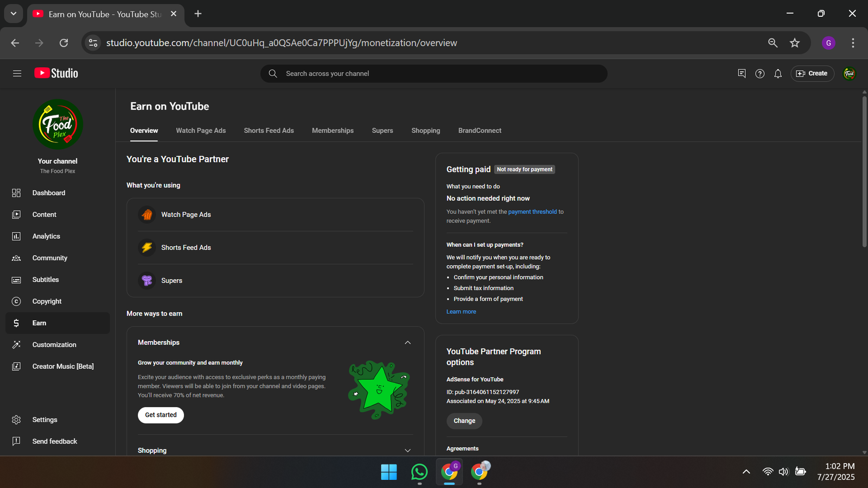Open Copyright in the sidebar
Screen dimensions: 868x488
pos(58,301)
